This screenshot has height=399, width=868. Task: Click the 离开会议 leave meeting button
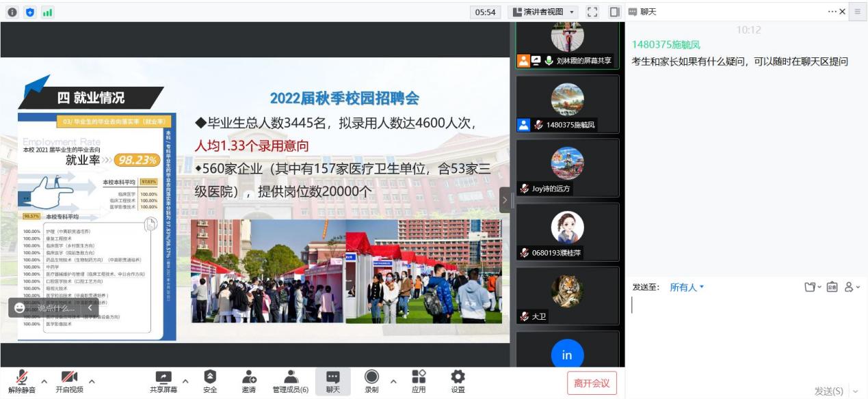point(592,383)
